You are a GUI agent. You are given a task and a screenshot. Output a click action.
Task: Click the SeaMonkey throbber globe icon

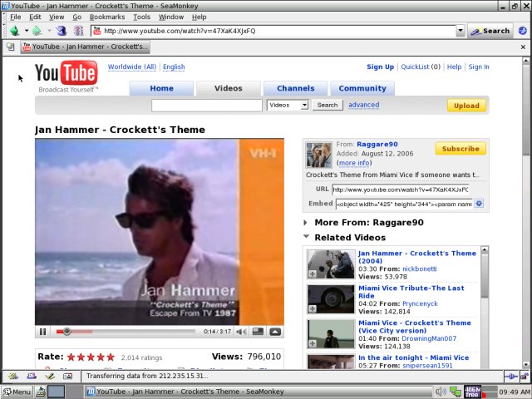(x=523, y=31)
